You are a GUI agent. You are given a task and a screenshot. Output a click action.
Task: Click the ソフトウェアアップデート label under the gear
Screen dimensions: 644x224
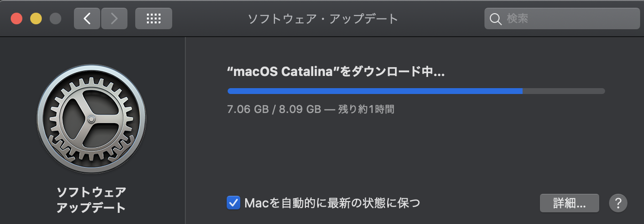pyautogui.click(x=91, y=199)
